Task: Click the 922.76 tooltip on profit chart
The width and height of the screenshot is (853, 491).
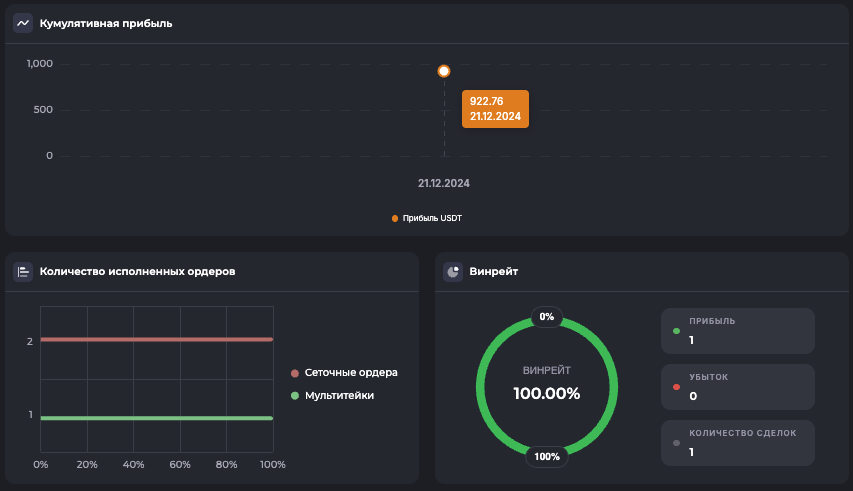Action: click(495, 109)
